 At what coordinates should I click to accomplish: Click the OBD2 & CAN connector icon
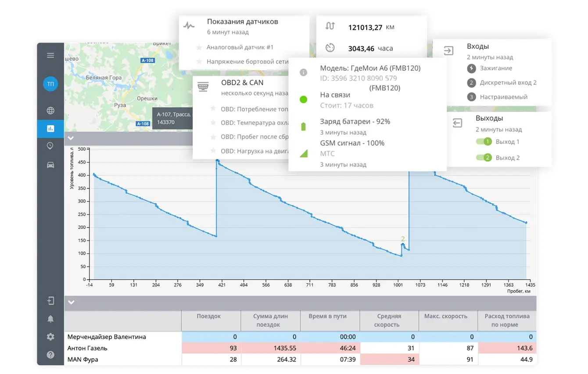[203, 86]
